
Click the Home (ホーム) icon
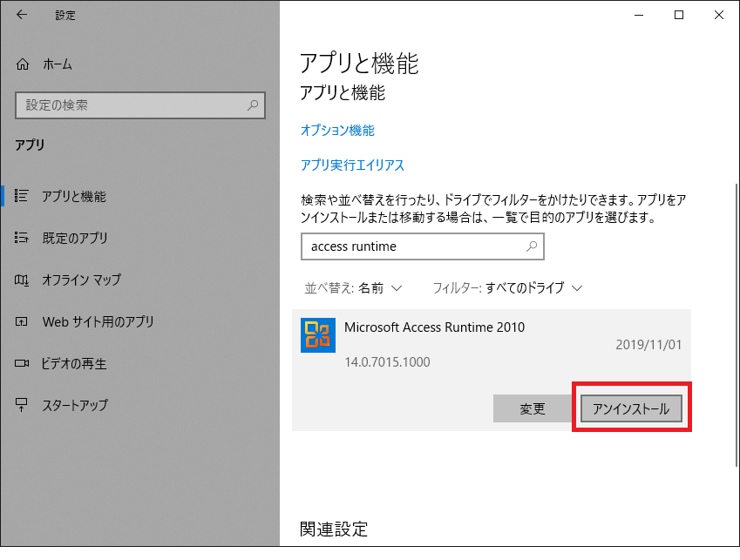click(x=24, y=64)
